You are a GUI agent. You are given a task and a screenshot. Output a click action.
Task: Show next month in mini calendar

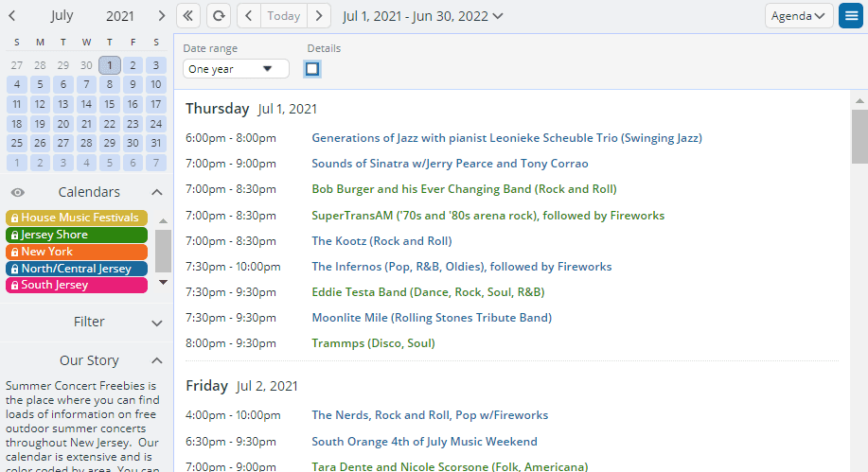point(162,16)
